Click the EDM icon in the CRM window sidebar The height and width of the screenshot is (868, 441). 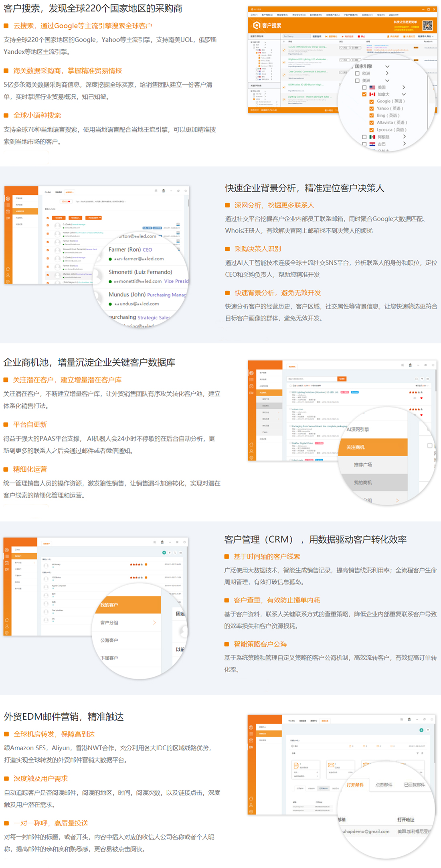tap(7, 569)
